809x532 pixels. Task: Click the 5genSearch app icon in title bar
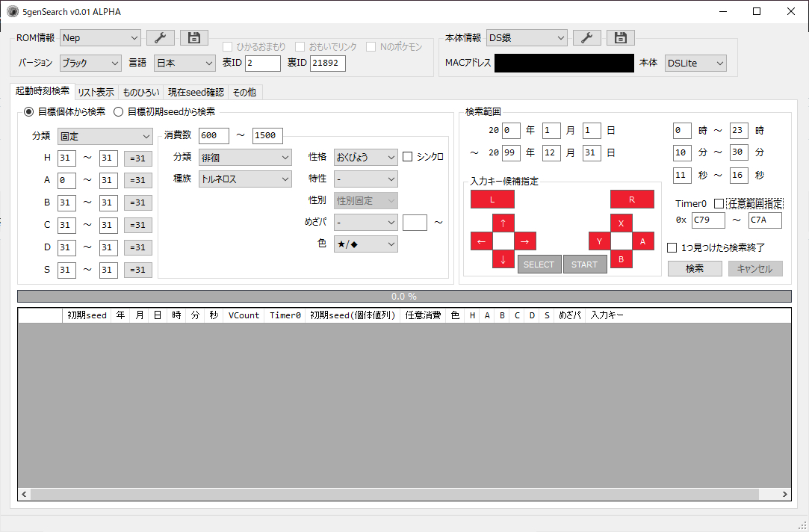click(x=13, y=11)
